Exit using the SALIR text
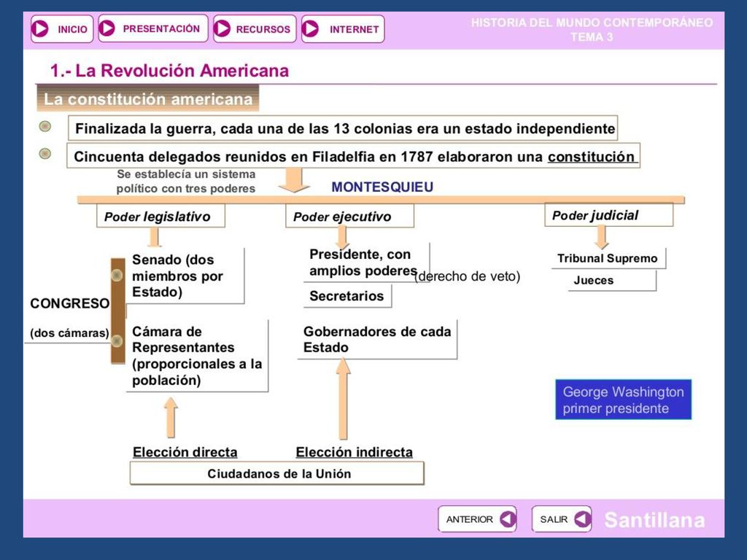The height and width of the screenshot is (560, 747). [x=554, y=519]
